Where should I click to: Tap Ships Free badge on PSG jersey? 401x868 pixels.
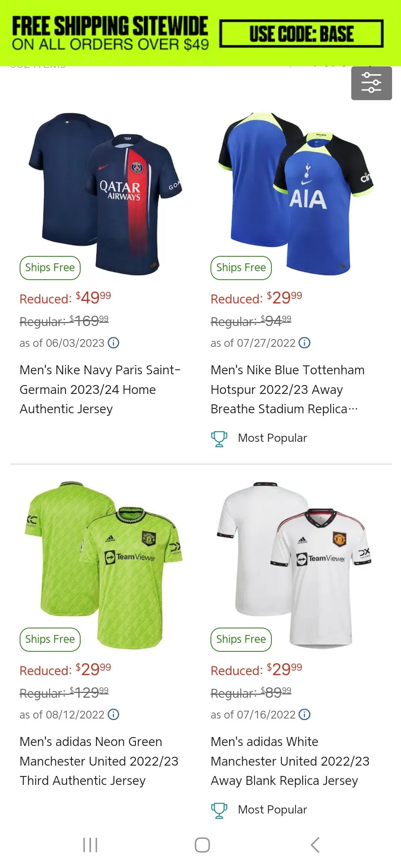point(50,268)
